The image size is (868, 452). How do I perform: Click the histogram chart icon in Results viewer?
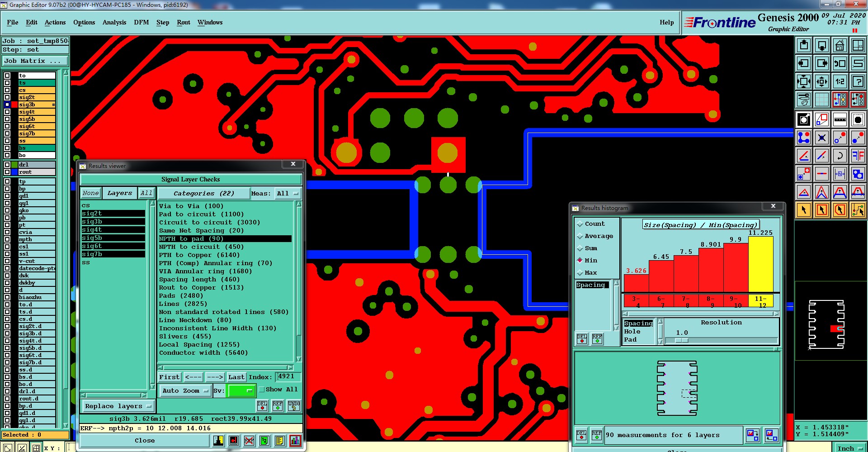(295, 440)
